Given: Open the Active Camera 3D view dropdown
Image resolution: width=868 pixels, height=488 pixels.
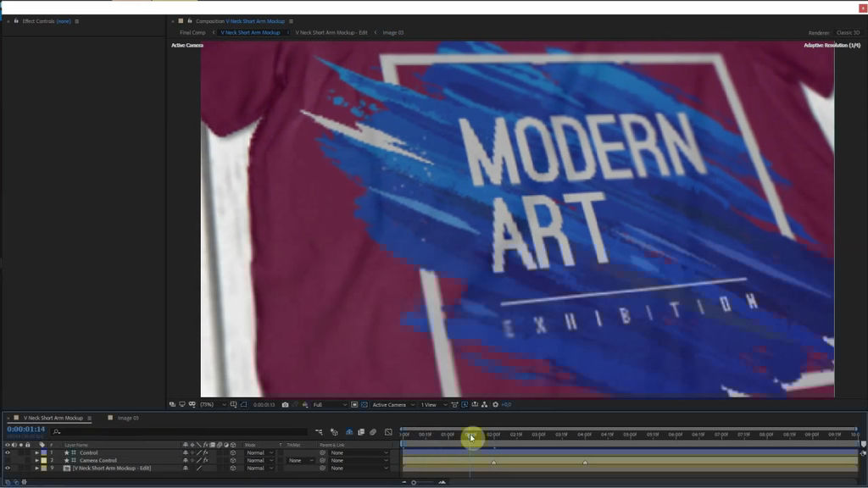Looking at the screenshot, I should (x=391, y=404).
